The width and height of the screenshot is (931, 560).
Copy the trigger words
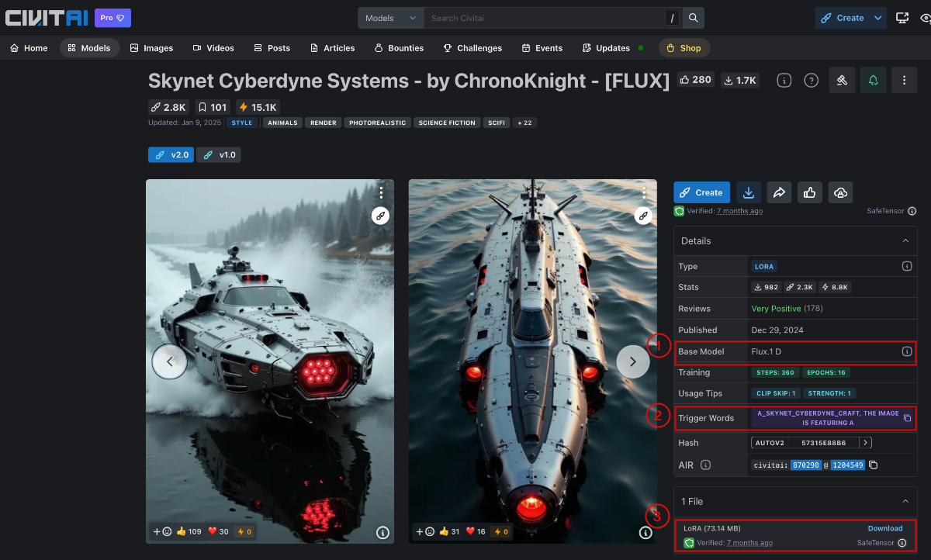click(907, 418)
